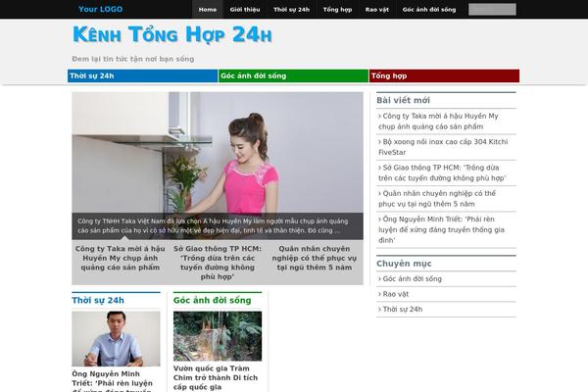The height and width of the screenshot is (392, 588).
Task: Open sidebar post Sở Giao thông TP HCM
Action: [442, 172]
